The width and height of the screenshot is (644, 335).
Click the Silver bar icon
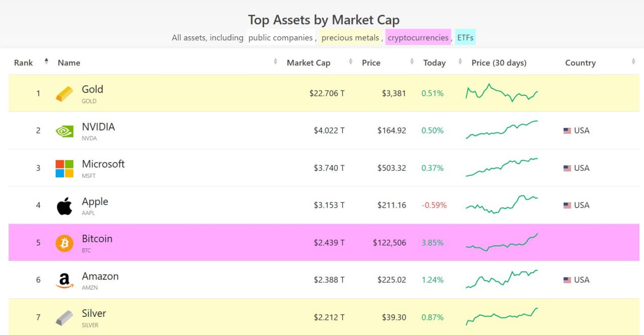pyautogui.click(x=64, y=318)
